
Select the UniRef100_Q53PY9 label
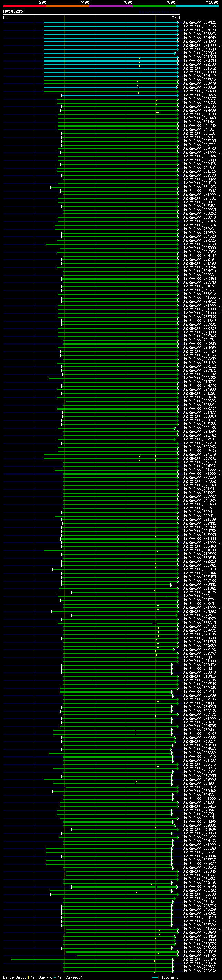199,83
